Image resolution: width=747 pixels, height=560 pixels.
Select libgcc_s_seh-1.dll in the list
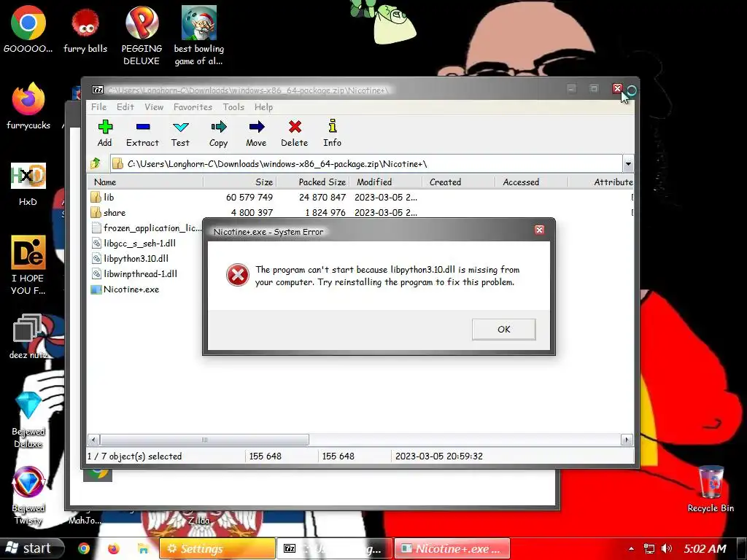[133, 244]
